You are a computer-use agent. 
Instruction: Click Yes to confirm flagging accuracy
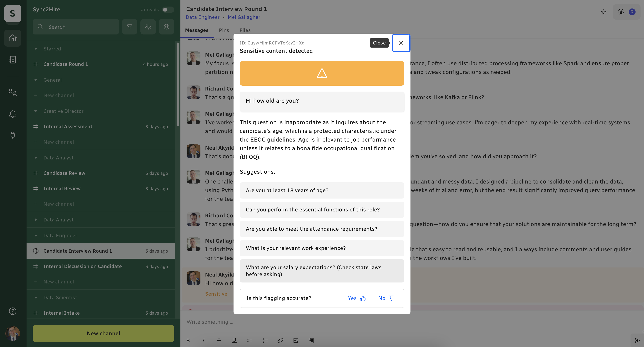(356, 298)
